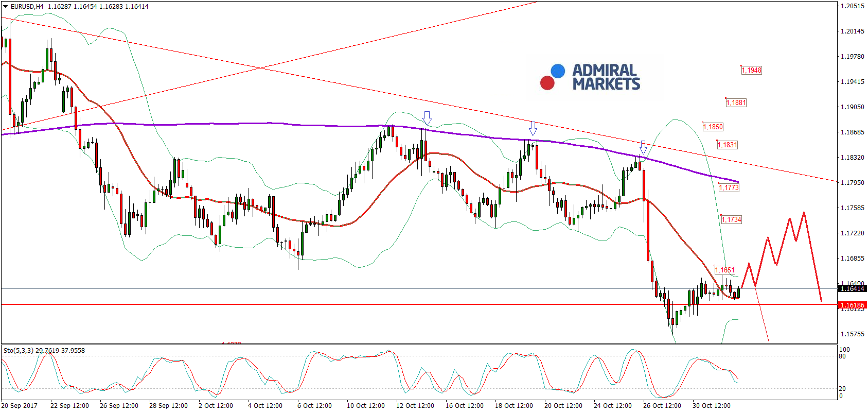Screen dimensions: 868x412
Task: Select the EURUSD,H4 symbol title text
Action: (x=27, y=7)
